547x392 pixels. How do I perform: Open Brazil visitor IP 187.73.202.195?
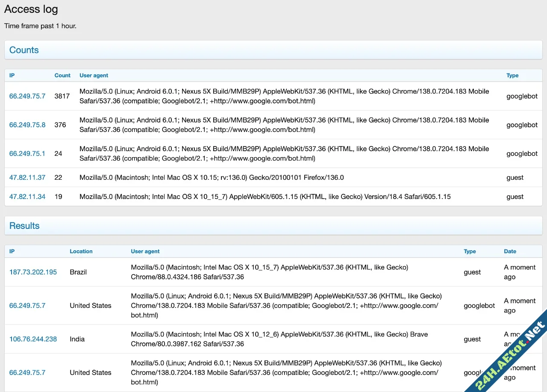(33, 272)
